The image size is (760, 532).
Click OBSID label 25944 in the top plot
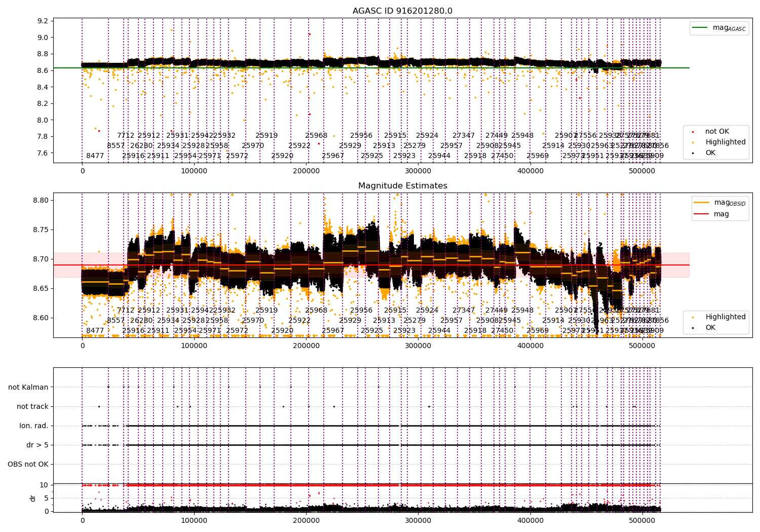point(439,156)
